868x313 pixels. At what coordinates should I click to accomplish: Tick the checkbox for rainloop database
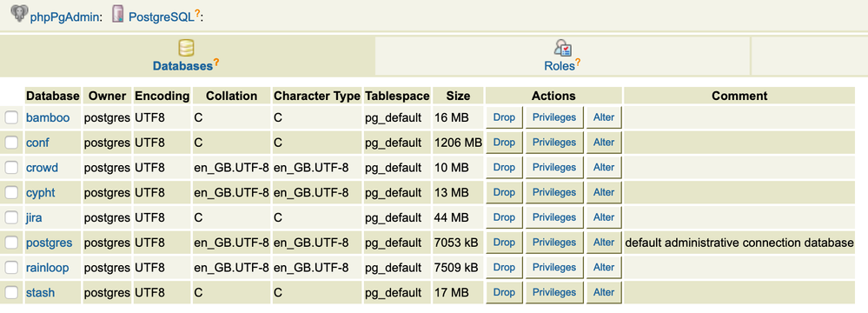point(11,268)
